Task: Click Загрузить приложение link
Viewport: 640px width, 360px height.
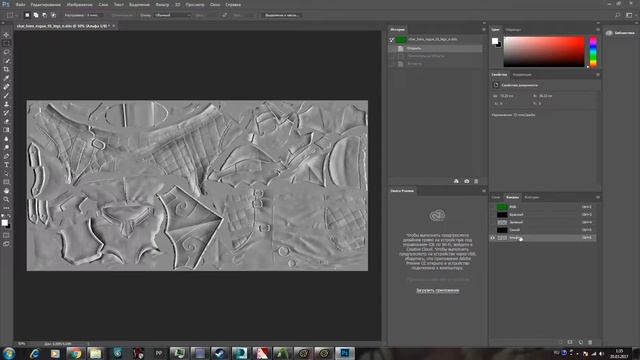Action: click(438, 290)
